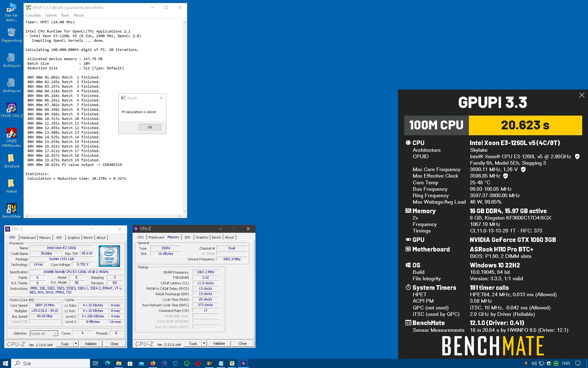Close the Finish dialog with its X
Image resolution: width=588 pixels, height=368 pixels.
tap(161, 98)
